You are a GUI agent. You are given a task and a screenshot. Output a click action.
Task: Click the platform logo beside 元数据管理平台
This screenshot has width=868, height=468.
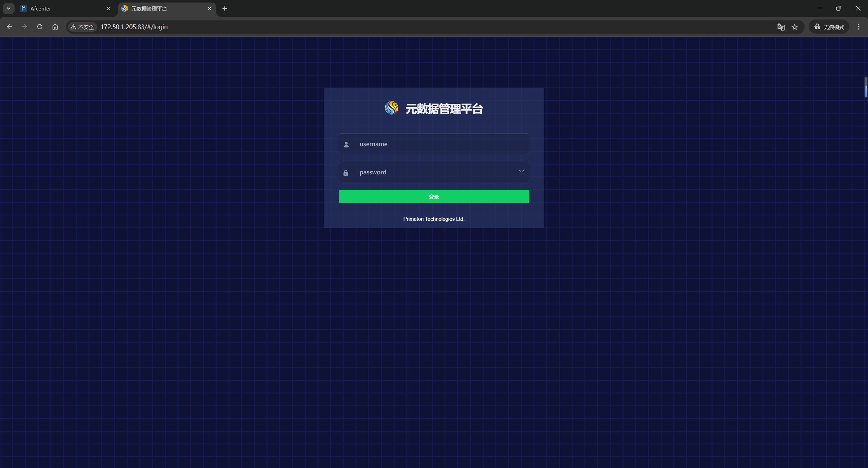391,108
